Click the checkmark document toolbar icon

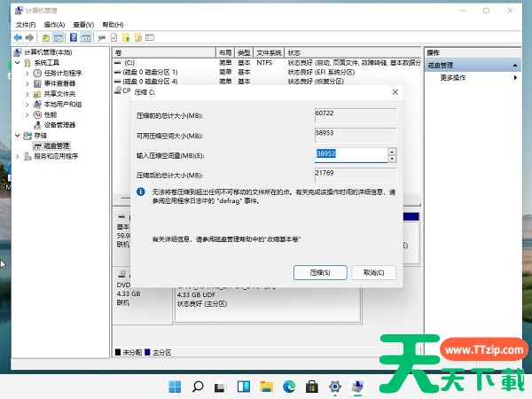coord(114,37)
